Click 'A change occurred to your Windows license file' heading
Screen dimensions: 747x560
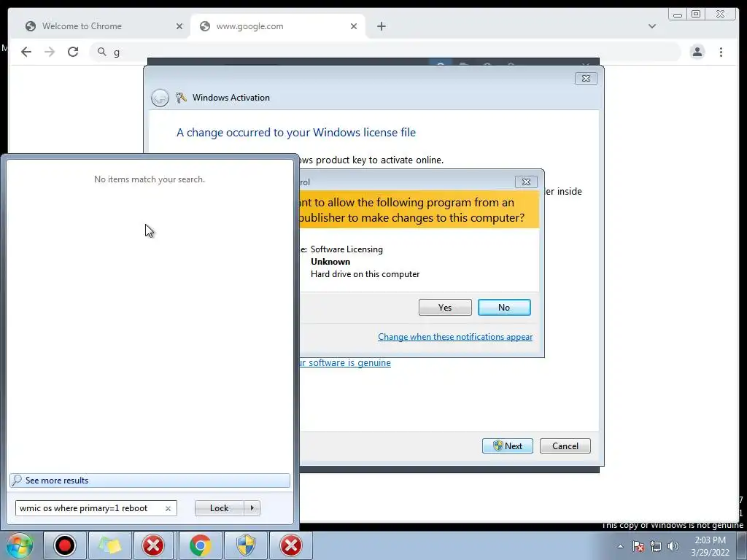296,133
